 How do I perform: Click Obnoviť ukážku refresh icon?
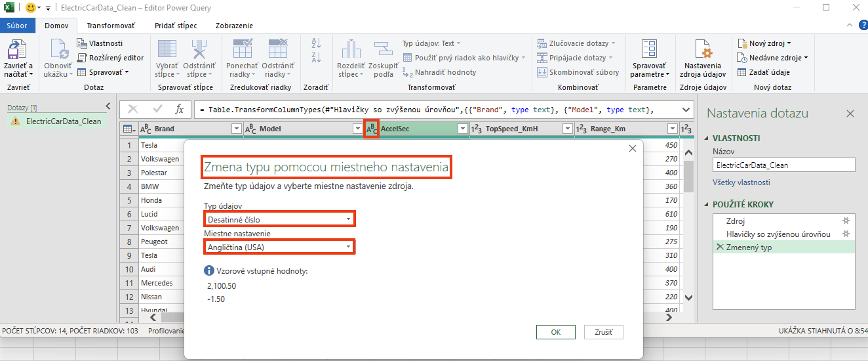pyautogui.click(x=57, y=50)
